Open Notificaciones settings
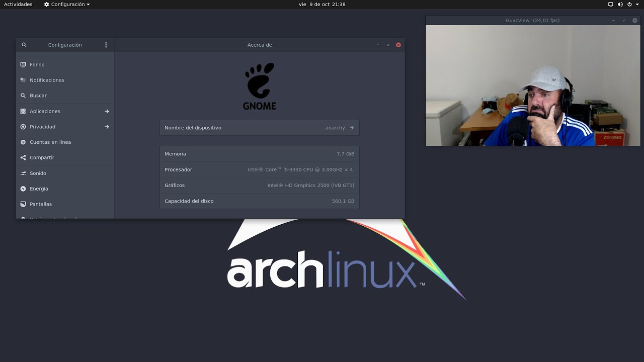644x362 pixels. coord(65,80)
